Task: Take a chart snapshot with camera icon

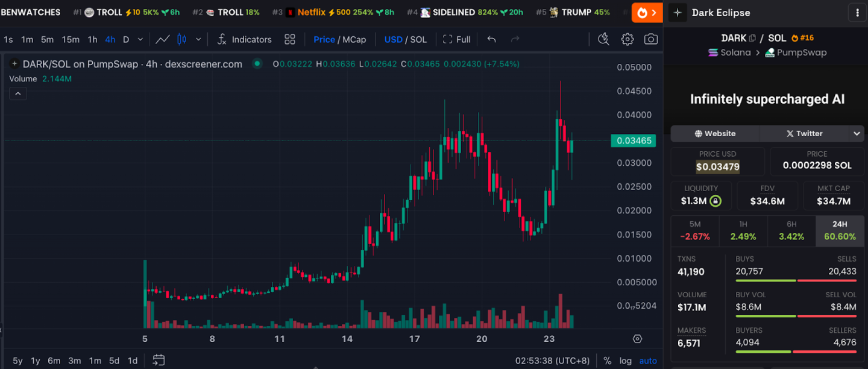Action: click(651, 39)
